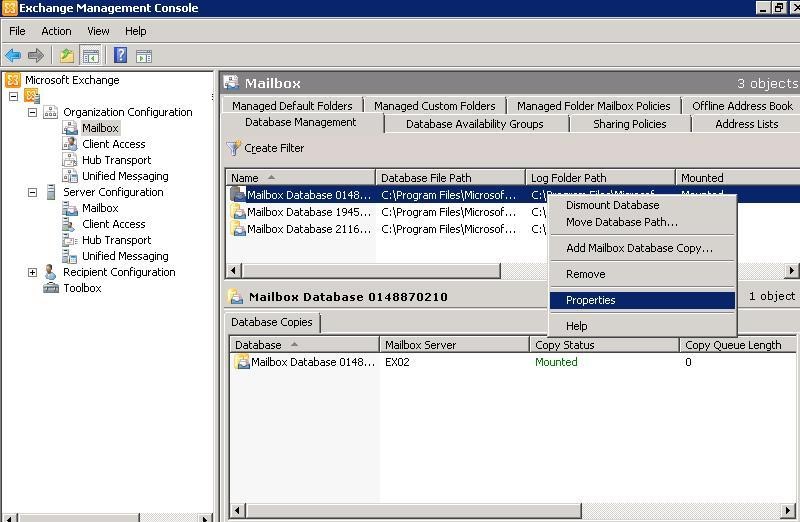Click the Log Folder Path column header
This screenshot has height=522, width=800.
pos(600,178)
